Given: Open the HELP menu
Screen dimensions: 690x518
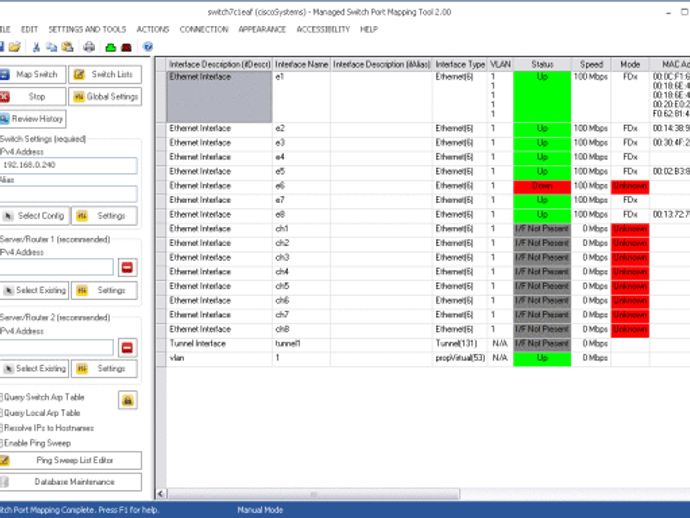Looking at the screenshot, I should 369,29.
